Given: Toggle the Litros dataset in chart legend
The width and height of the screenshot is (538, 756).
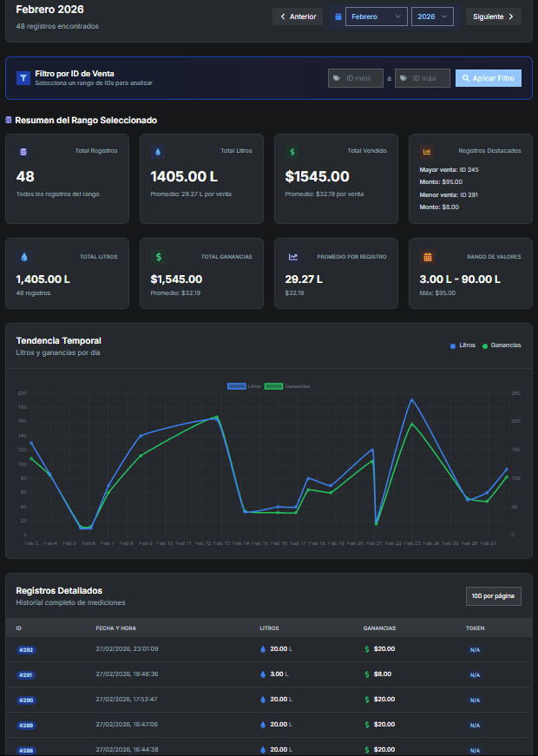Looking at the screenshot, I should [x=236, y=386].
